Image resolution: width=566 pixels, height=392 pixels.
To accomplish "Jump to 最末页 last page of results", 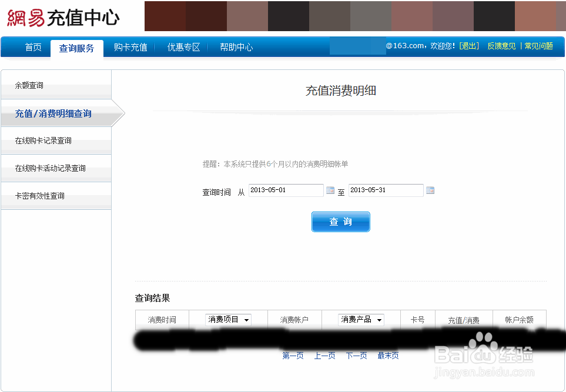I will pos(387,356).
